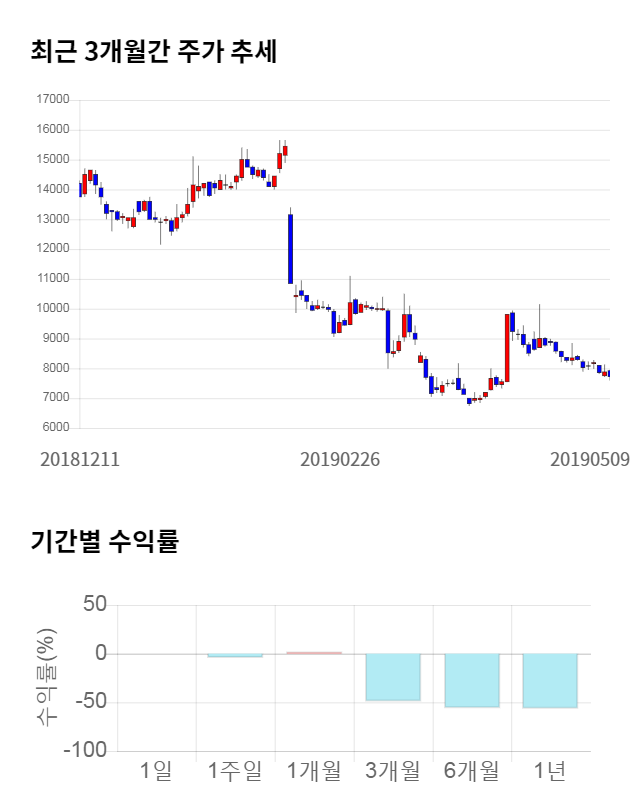Click the '최근 3개월간 주가 추세' chart title
Image resolution: width=640 pixels, height=810 pixels.
[x=153, y=52]
